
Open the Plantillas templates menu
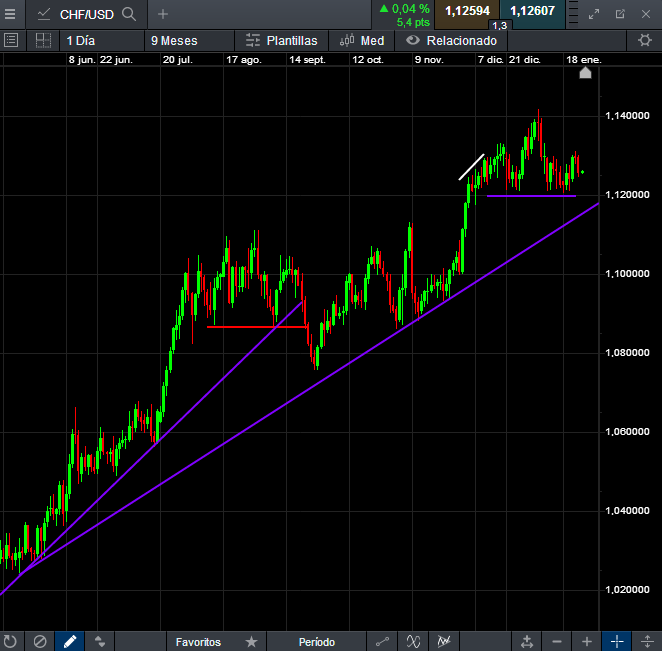point(282,41)
